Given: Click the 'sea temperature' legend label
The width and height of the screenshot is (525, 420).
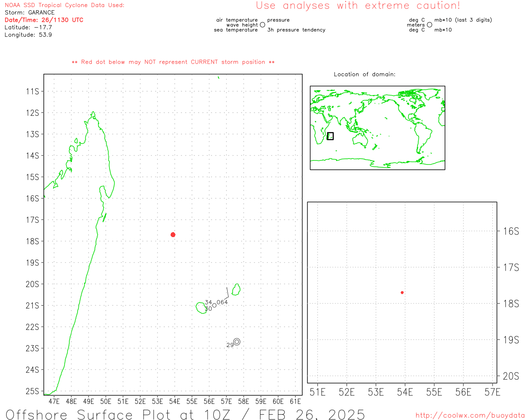Looking at the screenshot, I should click(x=236, y=30).
